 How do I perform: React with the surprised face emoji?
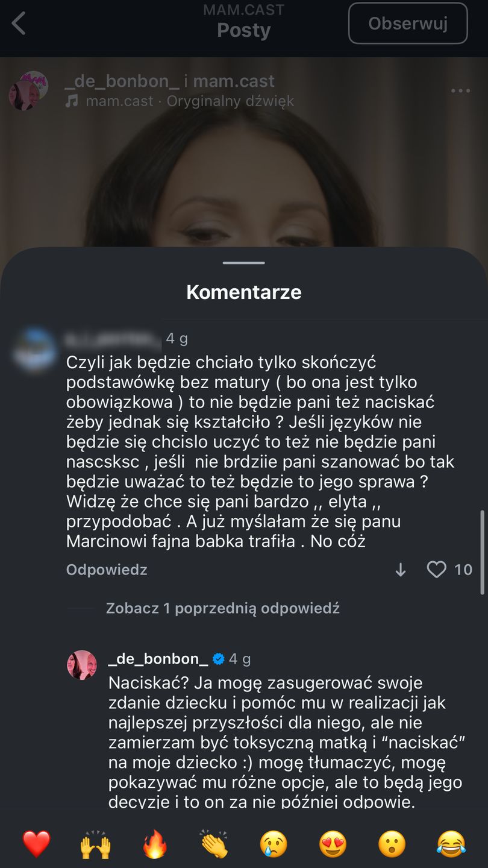pos(392,844)
